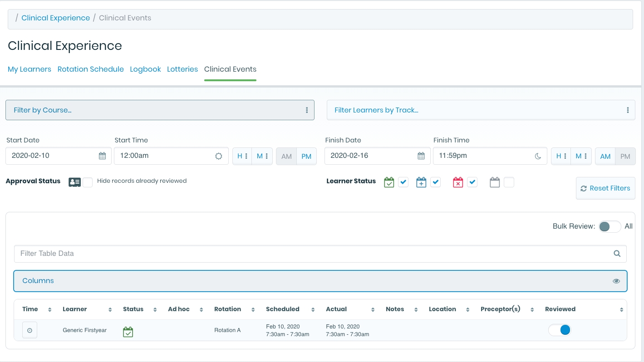Click the Finish Time moon icon

[x=538, y=156]
